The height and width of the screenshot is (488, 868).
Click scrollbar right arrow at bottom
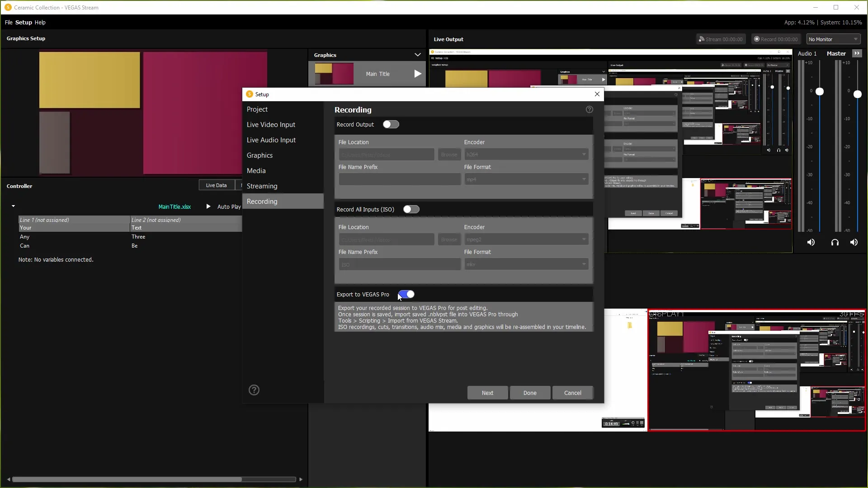click(301, 479)
